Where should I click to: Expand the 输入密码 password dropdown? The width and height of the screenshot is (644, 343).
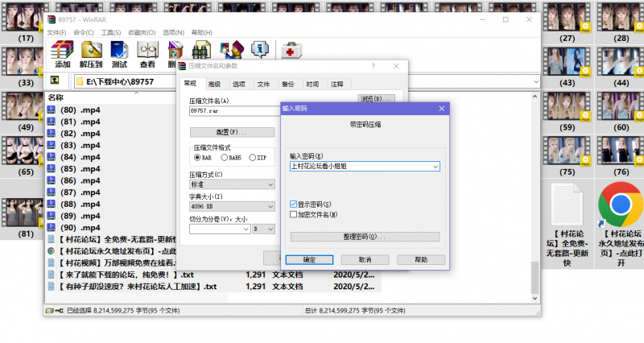tap(436, 166)
